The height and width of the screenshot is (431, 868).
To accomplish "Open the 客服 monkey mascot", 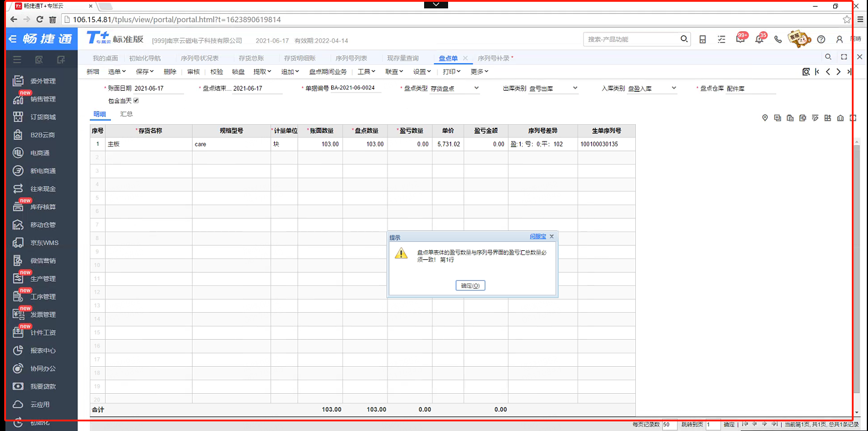I will tap(799, 38).
